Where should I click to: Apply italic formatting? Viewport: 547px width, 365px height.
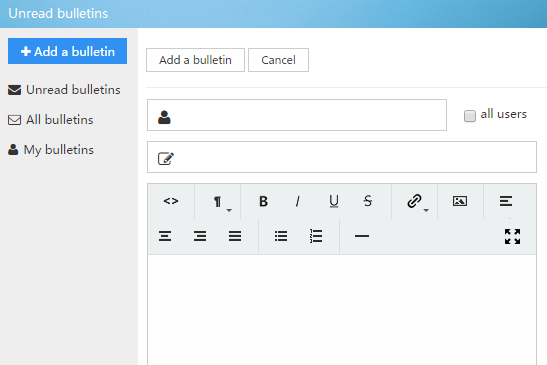[298, 201]
